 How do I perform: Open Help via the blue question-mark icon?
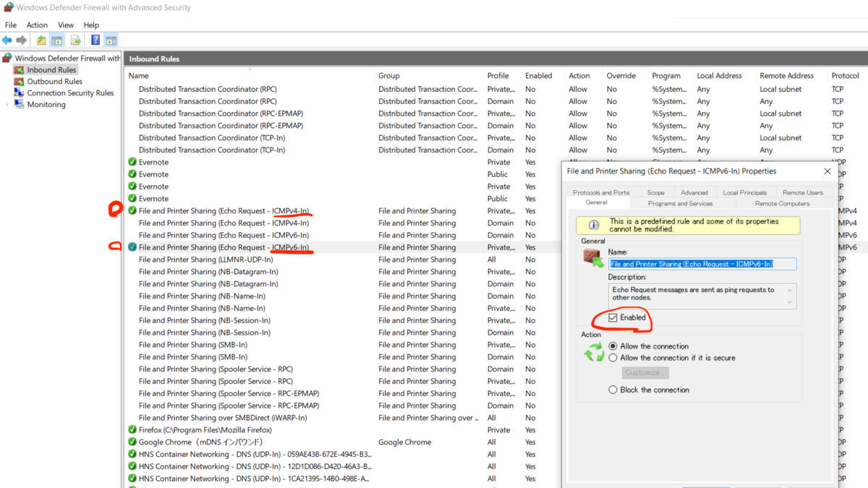pyautogui.click(x=95, y=40)
